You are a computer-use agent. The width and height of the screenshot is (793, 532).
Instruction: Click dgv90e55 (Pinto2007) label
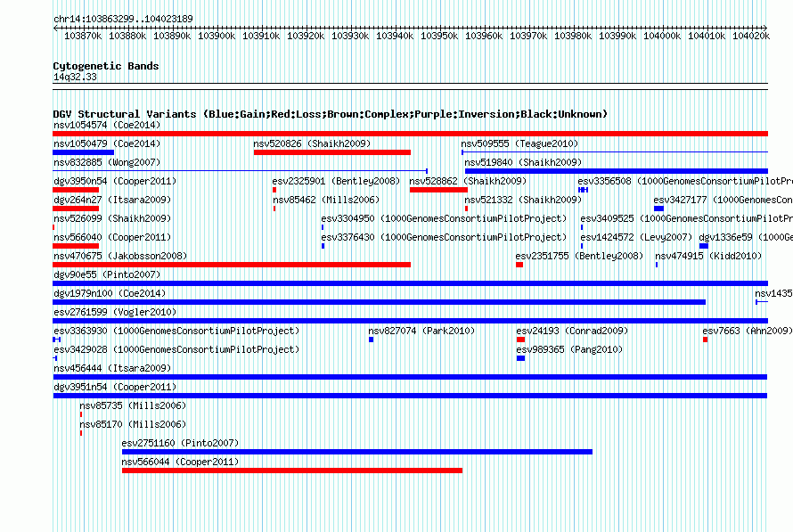pyautogui.click(x=107, y=274)
